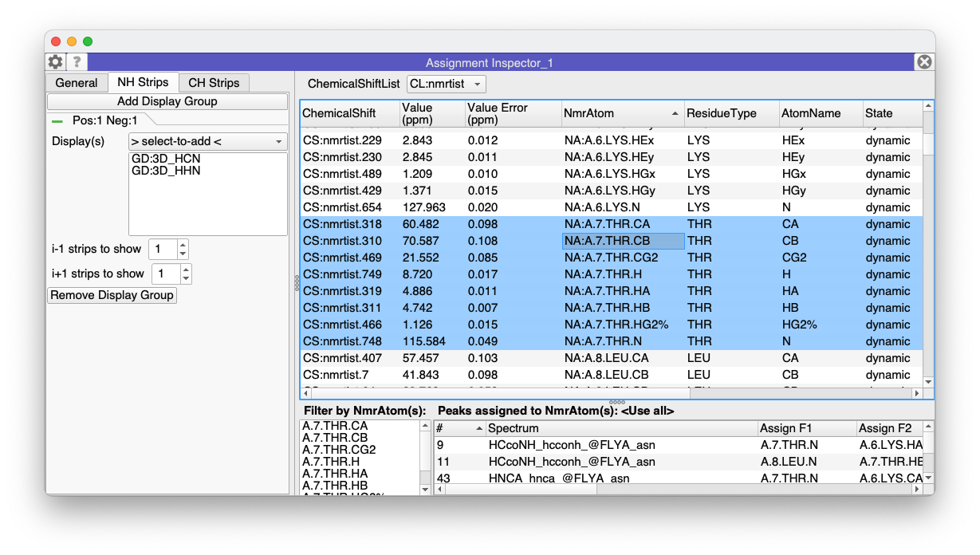Viewport: 980px width, 555px height.
Task: Increase i-1 strips to show value
Action: pyautogui.click(x=183, y=245)
